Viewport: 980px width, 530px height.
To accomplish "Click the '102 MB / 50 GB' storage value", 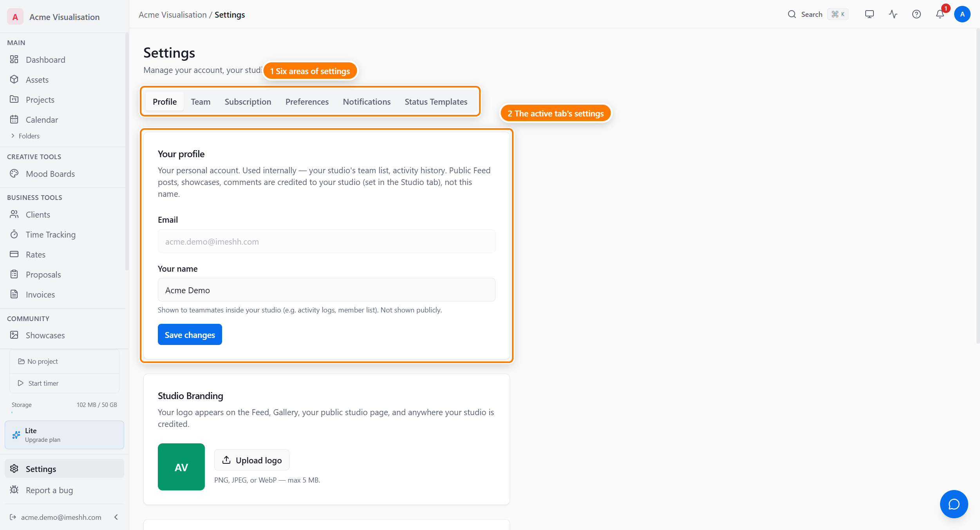I will [x=97, y=405].
